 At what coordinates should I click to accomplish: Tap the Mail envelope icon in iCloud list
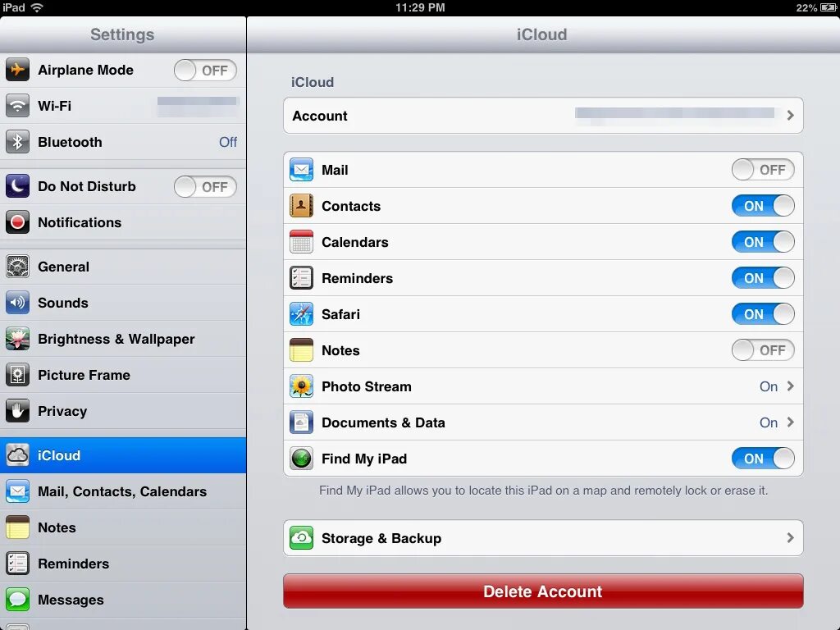(x=302, y=170)
